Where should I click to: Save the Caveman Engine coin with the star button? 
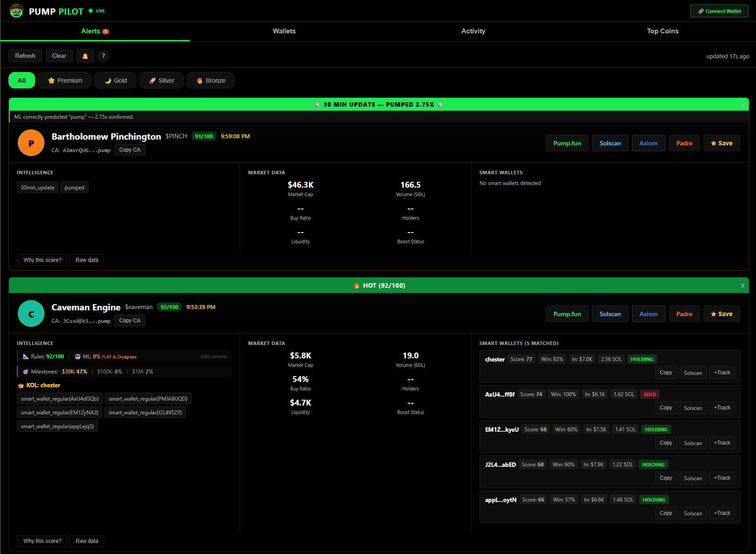point(721,313)
